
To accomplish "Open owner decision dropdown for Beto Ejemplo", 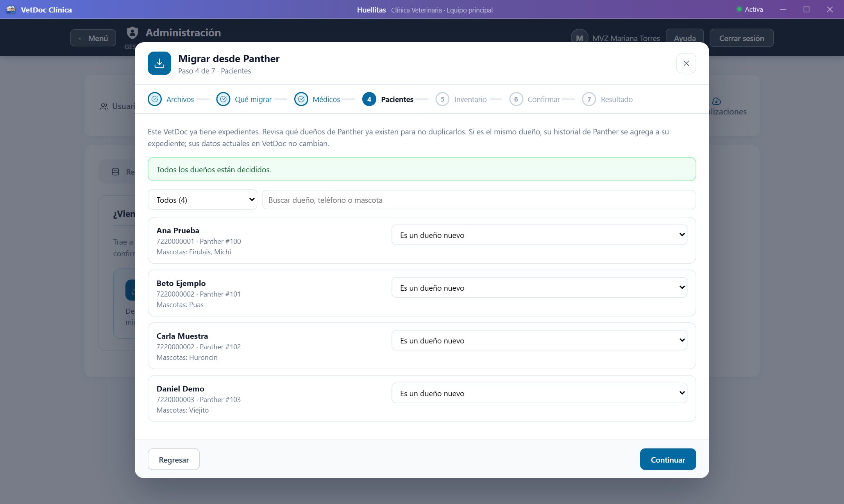I will pos(539,288).
